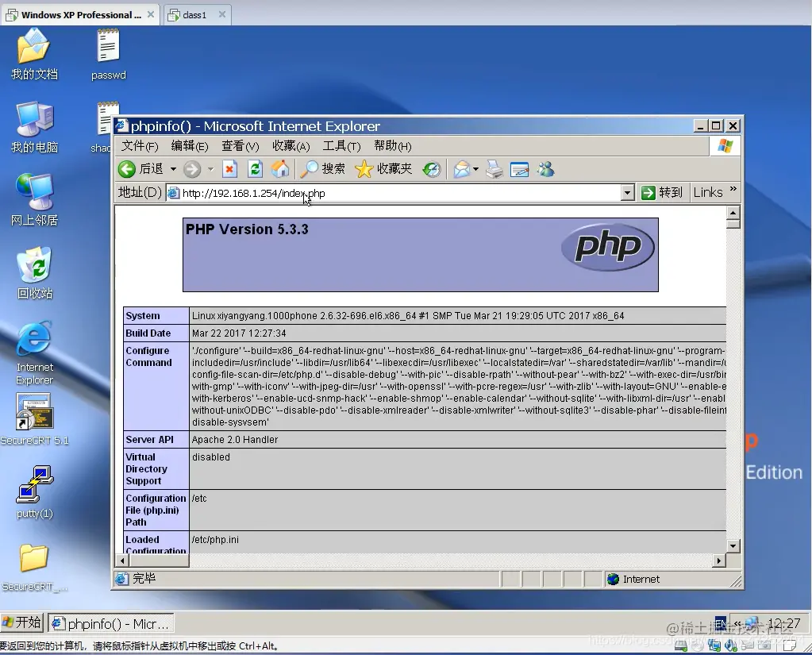Open the 文件(F) menu
The image size is (812, 655).
coord(140,147)
